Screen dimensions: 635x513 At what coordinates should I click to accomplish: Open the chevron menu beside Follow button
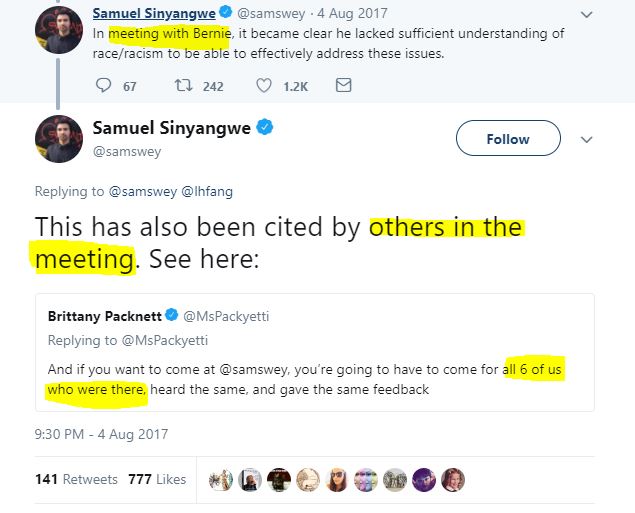tap(587, 139)
